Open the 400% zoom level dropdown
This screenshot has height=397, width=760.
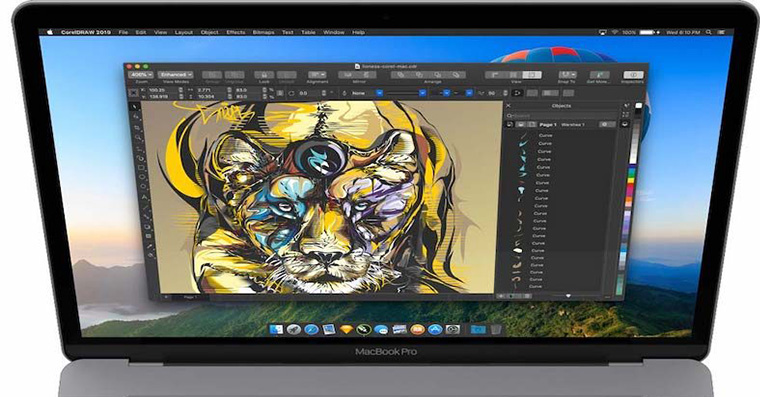(x=141, y=75)
